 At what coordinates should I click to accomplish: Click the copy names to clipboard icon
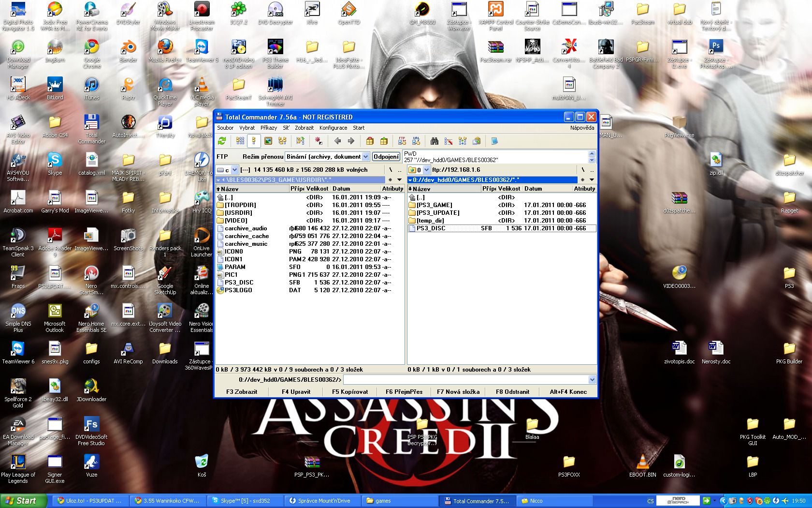point(477,141)
